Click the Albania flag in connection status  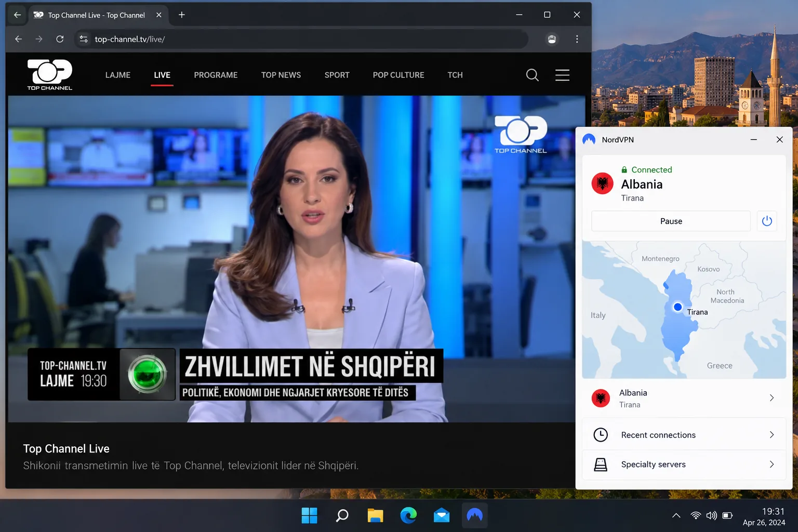603,183
